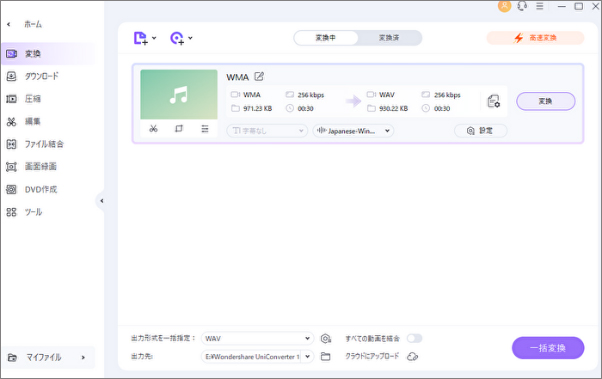Image resolution: width=602 pixels, height=379 pixels.
Task: Click the batch format settings gear icon
Action: point(326,338)
